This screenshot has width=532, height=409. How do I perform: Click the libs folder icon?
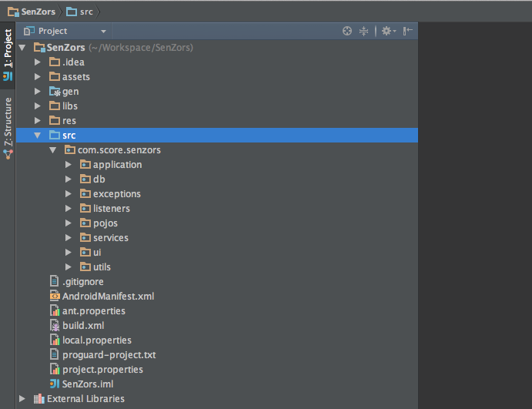click(x=55, y=106)
